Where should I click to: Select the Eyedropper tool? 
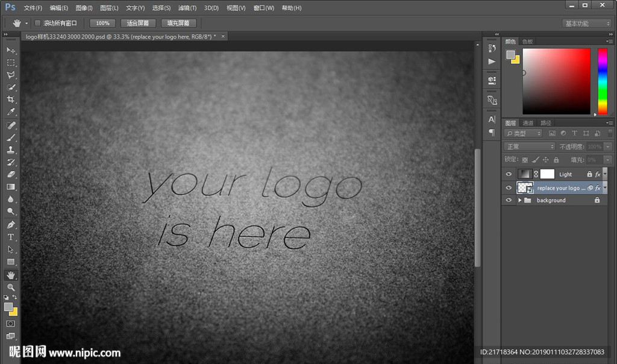(11, 111)
